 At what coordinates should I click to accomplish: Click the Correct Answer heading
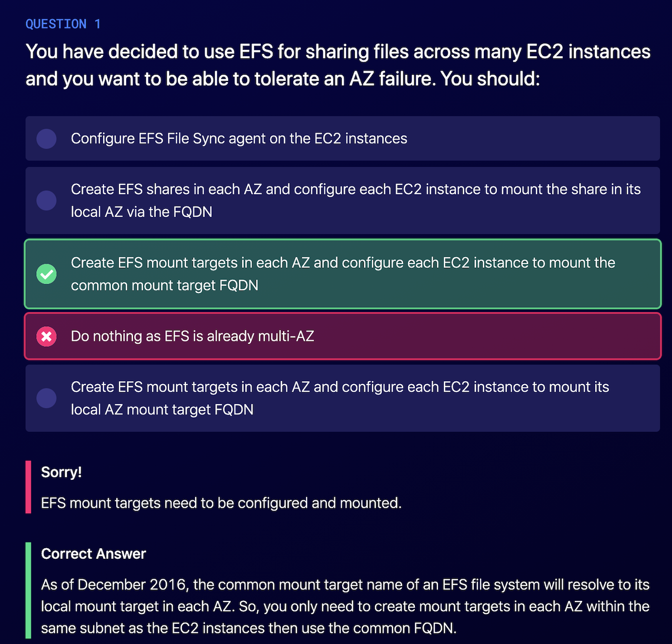(94, 554)
